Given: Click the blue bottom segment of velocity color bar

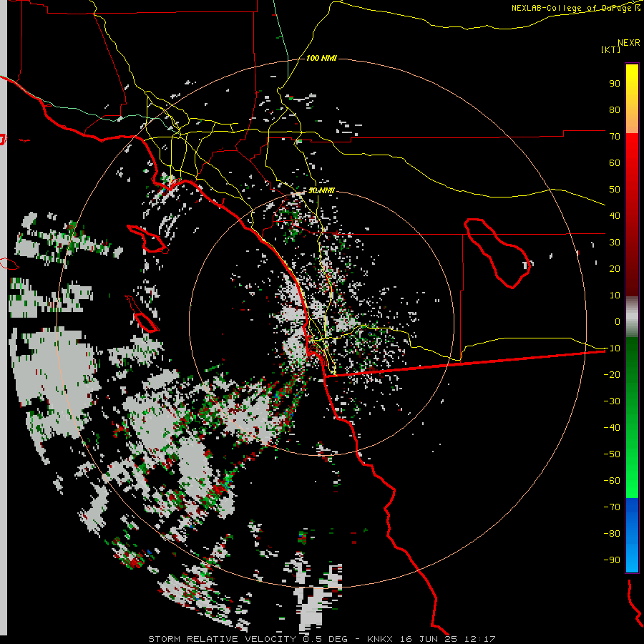Looking at the screenshot, I should [x=632, y=535].
